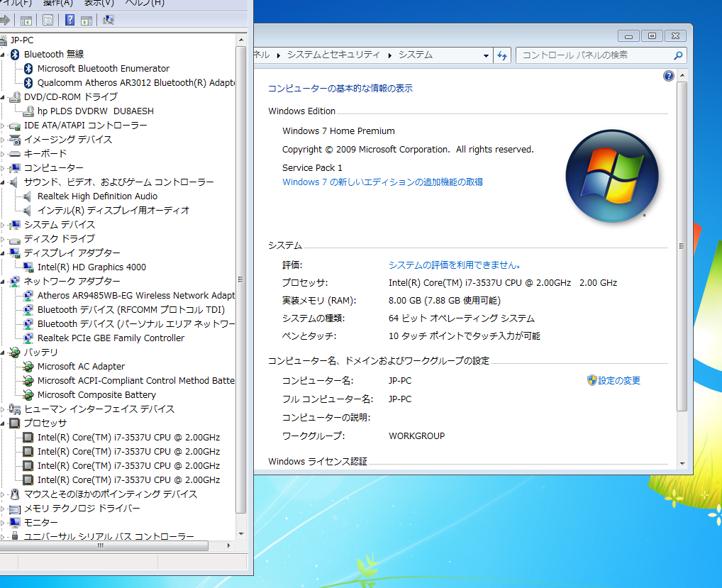
Task: Click System window scroll-down arrow
Action: (682, 464)
